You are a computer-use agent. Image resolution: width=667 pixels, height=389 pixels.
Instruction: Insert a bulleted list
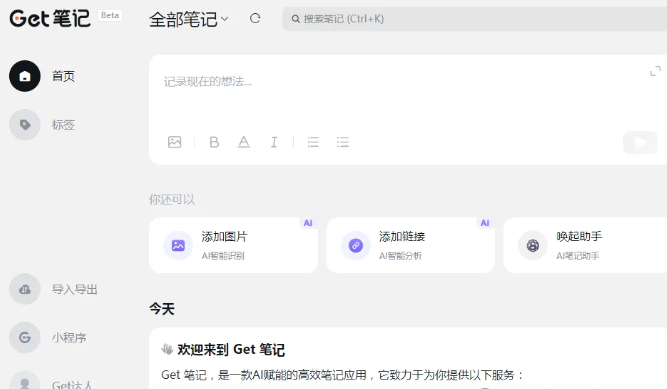342,142
